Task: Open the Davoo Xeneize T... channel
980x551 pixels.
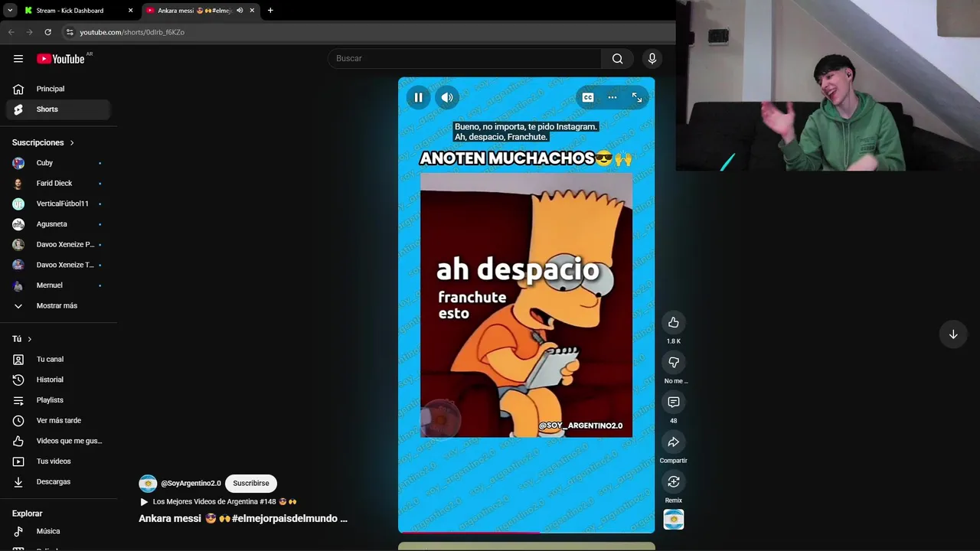Action: point(59,265)
